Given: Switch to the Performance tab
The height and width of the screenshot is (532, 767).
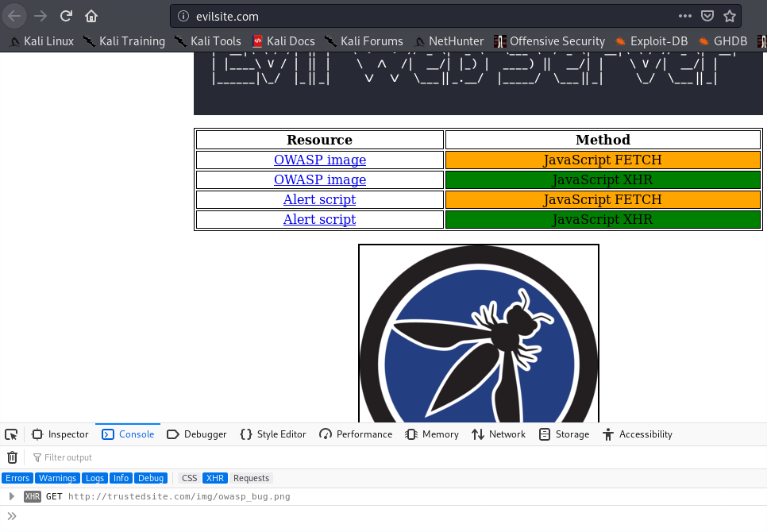Looking at the screenshot, I should (356, 434).
